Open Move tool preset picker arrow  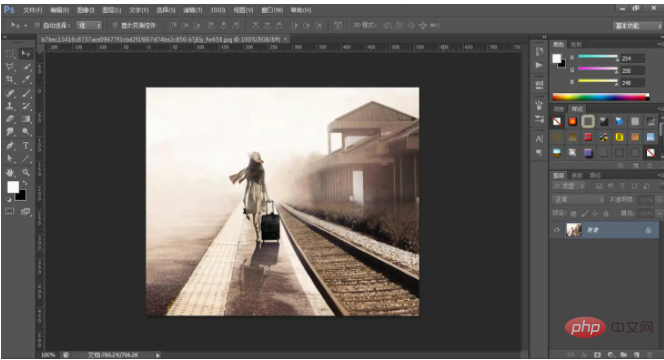[25, 25]
